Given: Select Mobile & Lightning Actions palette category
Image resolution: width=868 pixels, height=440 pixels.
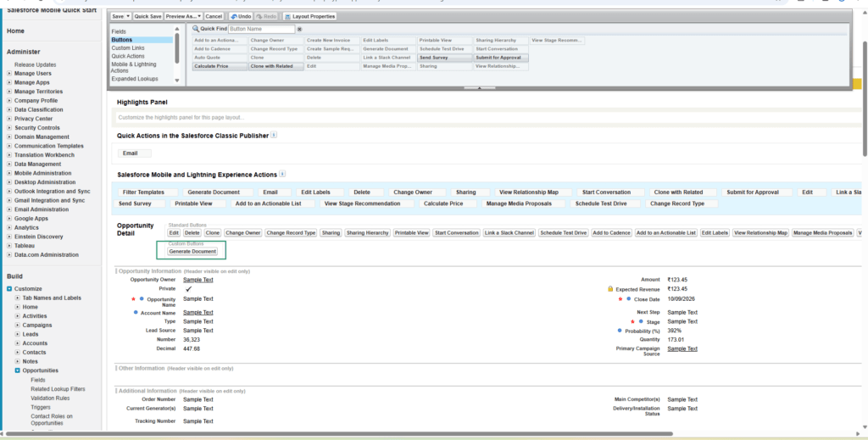Looking at the screenshot, I should coord(133,68).
